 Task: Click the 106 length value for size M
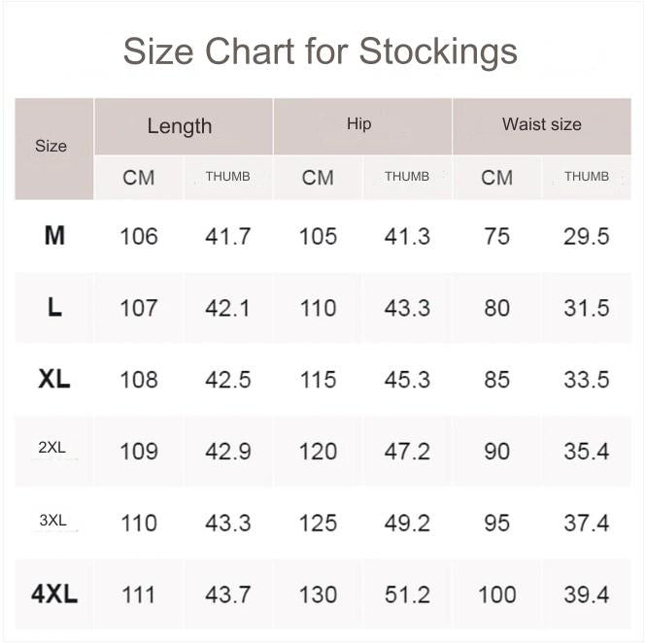click(x=139, y=236)
